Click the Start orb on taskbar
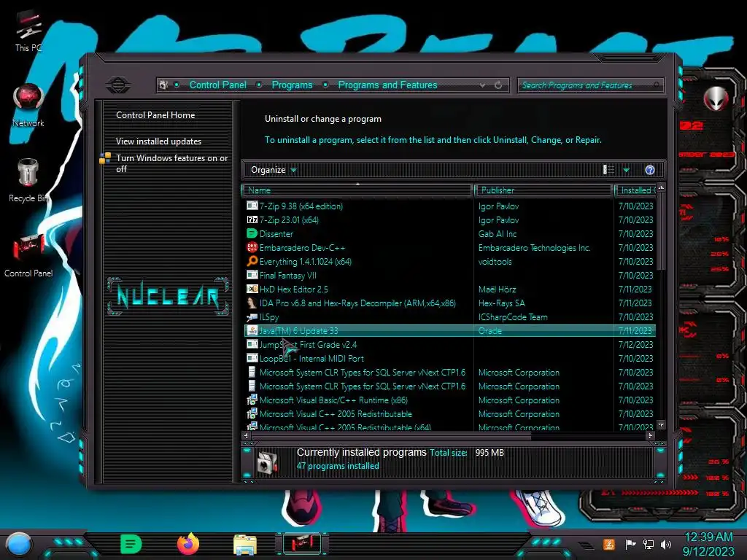The image size is (747, 560). tap(18, 544)
